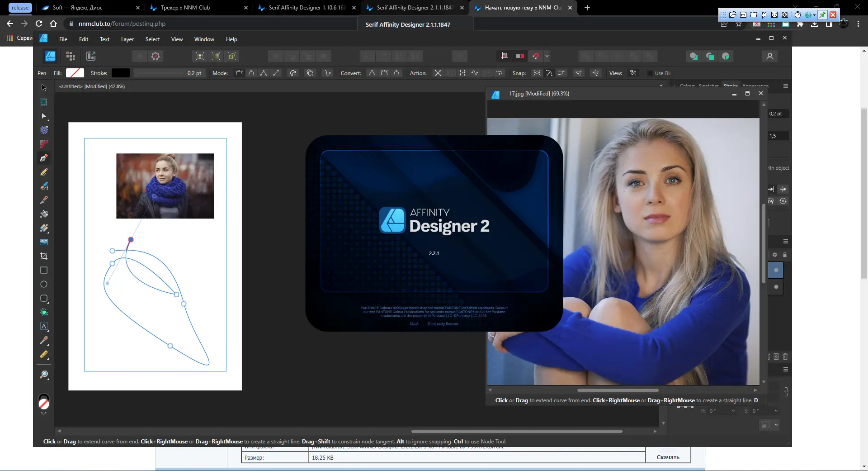The height and width of the screenshot is (471, 868).
Task: Choose the Crop tool
Action: coord(44,256)
